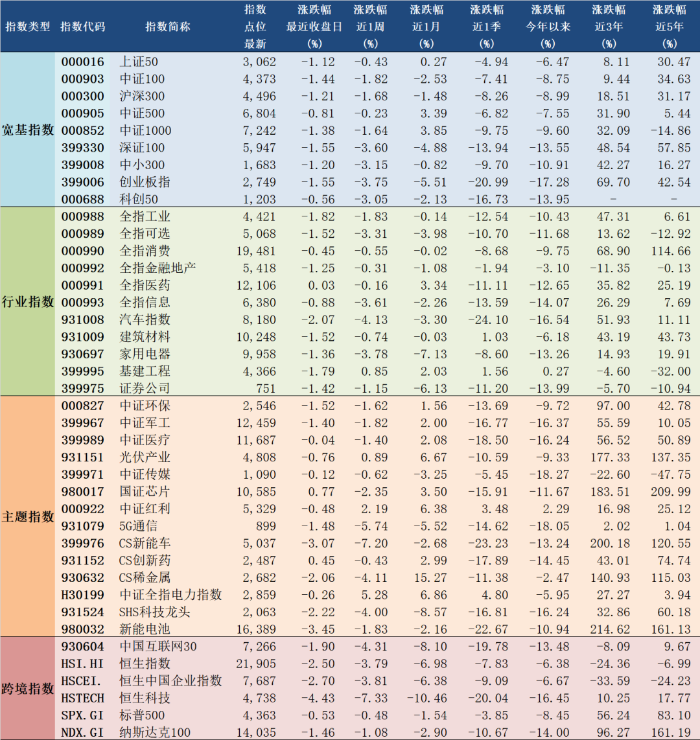This screenshot has width=700, height=740.
Task: Click index name 全指金融地产
Action: pyautogui.click(x=157, y=268)
